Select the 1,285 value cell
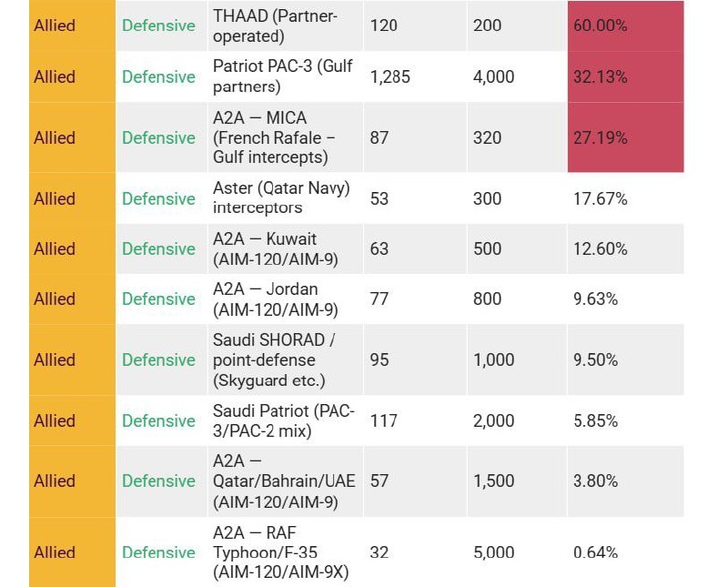Screen dimensions: 728x587 tap(390, 76)
